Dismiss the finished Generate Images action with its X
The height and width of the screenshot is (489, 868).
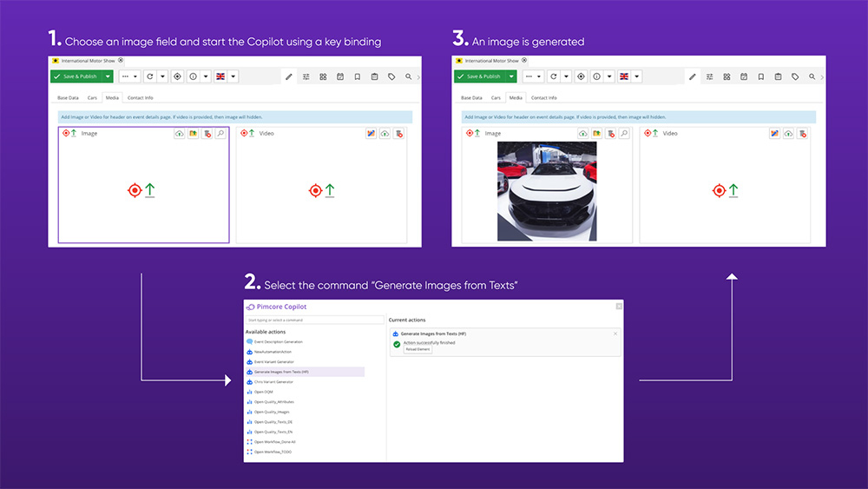pos(615,334)
